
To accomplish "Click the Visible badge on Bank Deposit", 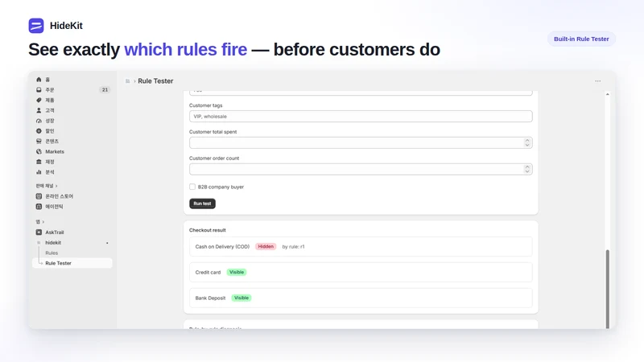I will 242,298.
